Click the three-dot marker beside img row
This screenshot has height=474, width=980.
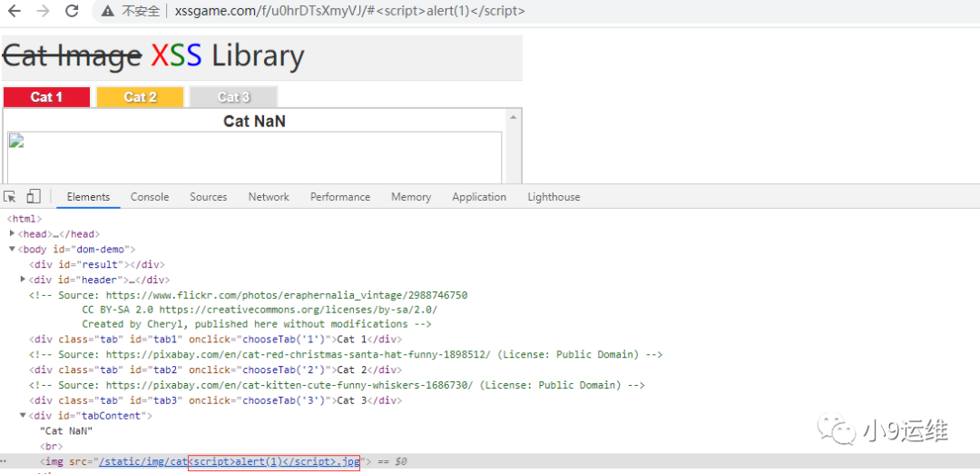[5, 462]
